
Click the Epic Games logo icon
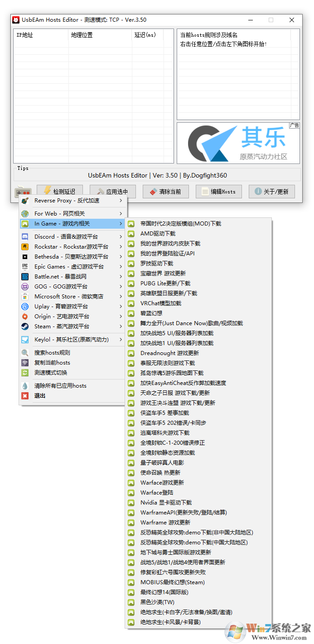click(x=25, y=266)
